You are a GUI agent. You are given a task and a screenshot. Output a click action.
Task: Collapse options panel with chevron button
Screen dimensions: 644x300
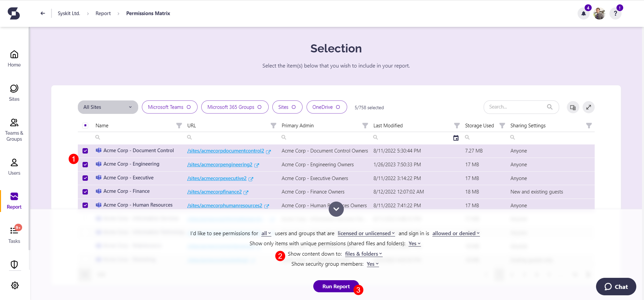[336, 209]
